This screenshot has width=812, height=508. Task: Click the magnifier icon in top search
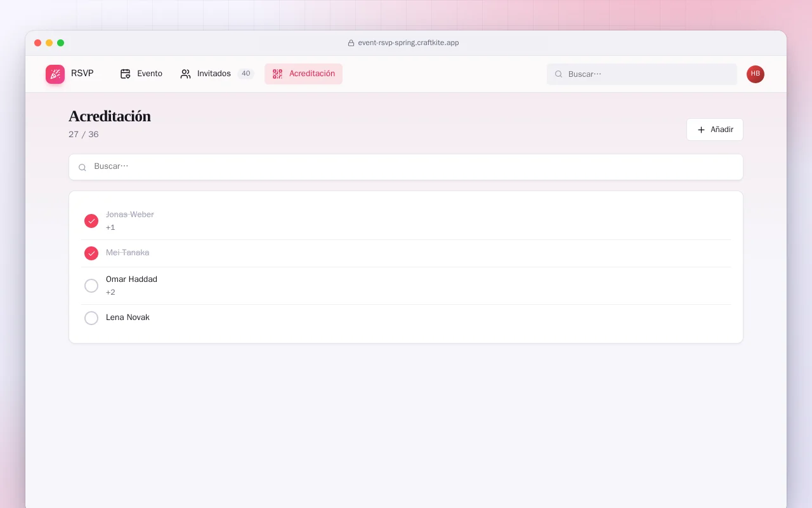(x=559, y=74)
